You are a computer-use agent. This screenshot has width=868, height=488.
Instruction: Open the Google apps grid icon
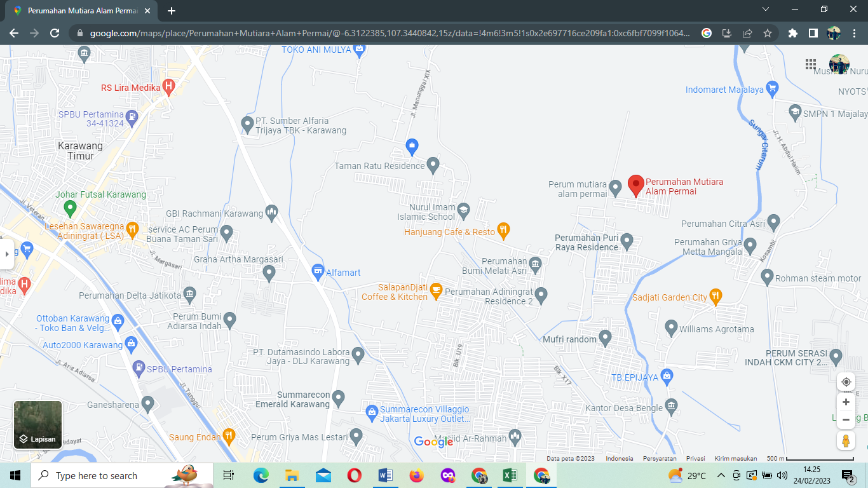point(810,64)
